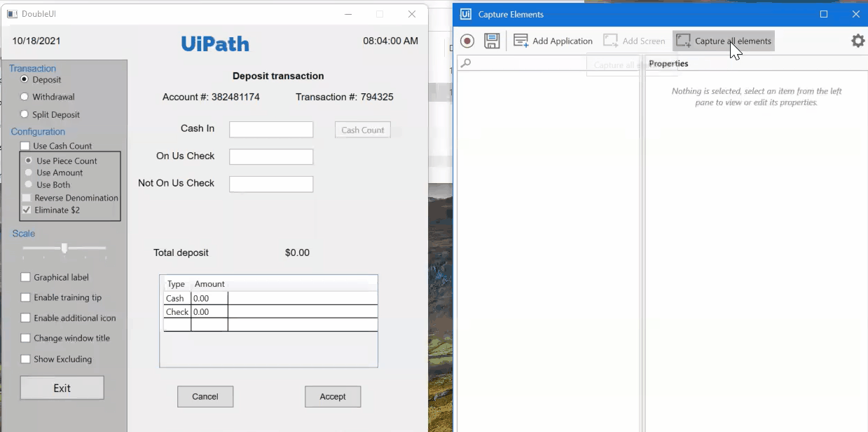Image resolution: width=868 pixels, height=432 pixels.
Task: Select the Withdrawal radio option
Action: click(25, 97)
